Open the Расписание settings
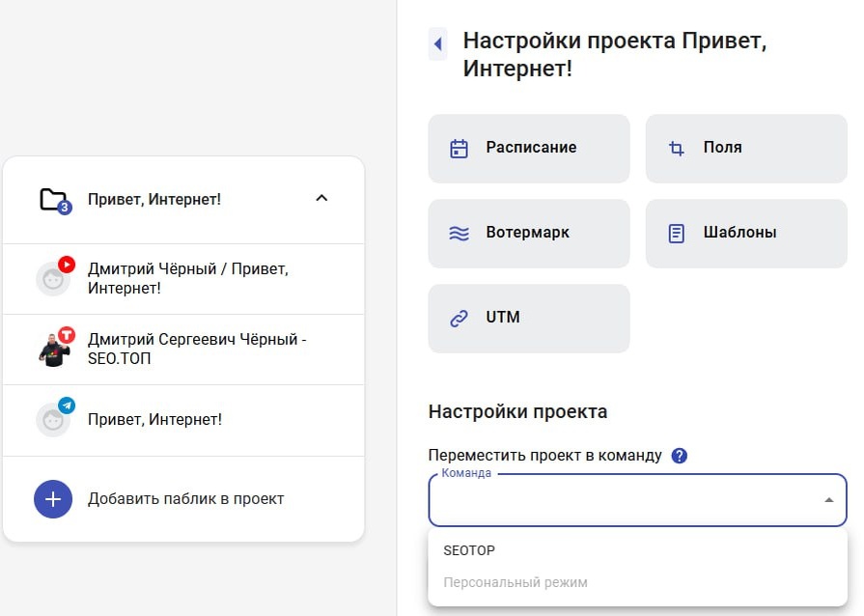864x616 pixels. (531, 149)
